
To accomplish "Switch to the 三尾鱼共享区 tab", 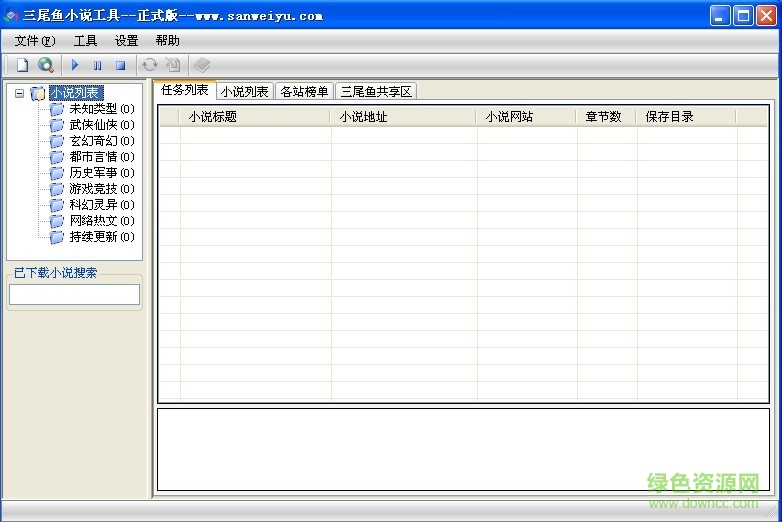I will point(376,91).
